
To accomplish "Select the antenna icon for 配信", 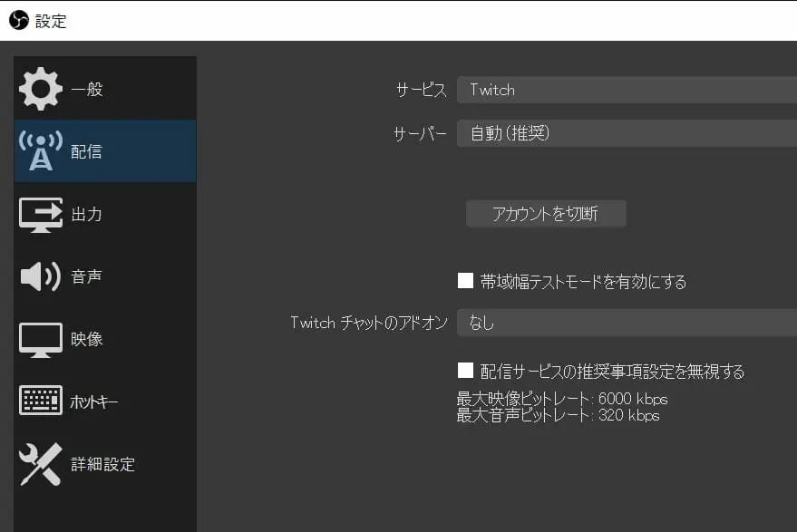I will [x=41, y=150].
